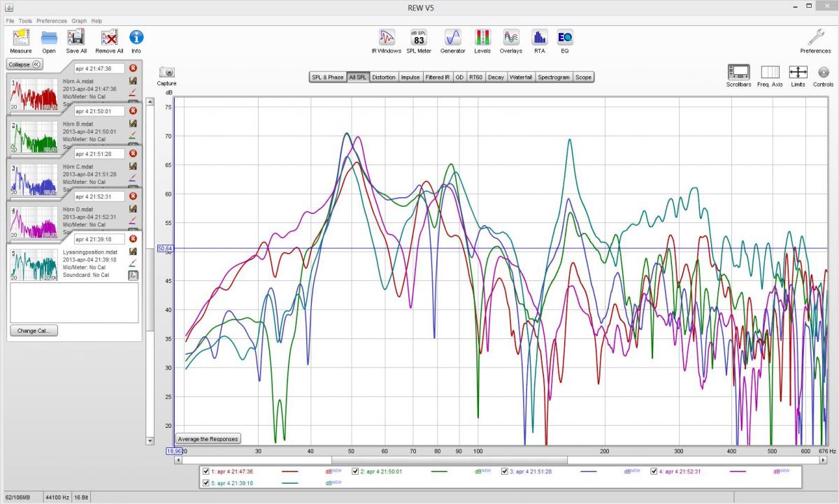Image resolution: width=839 pixels, height=504 pixels.
Task: Uncheck trace 2: apr 4 21:50:01
Action: (356, 471)
